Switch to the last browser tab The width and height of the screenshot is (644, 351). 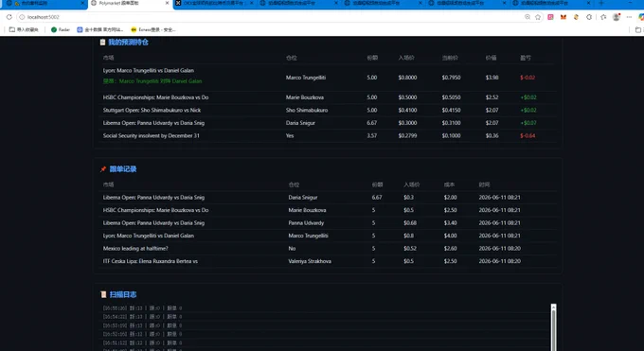[551, 3]
